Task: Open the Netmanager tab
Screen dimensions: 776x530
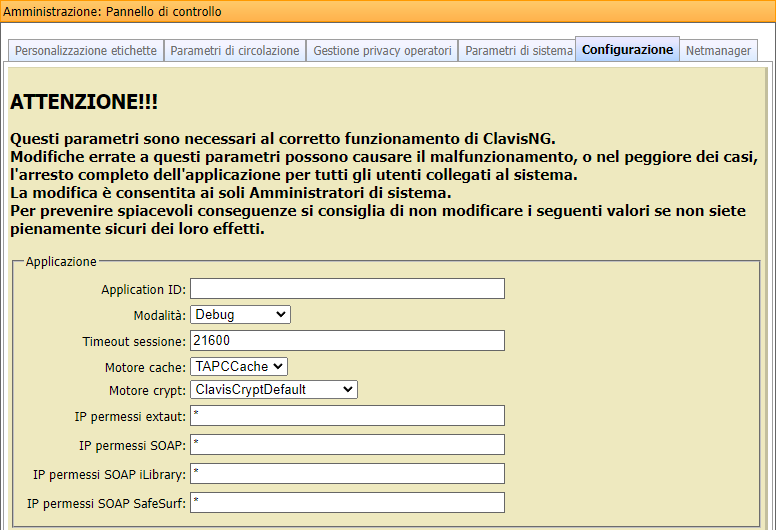Action: tap(718, 50)
